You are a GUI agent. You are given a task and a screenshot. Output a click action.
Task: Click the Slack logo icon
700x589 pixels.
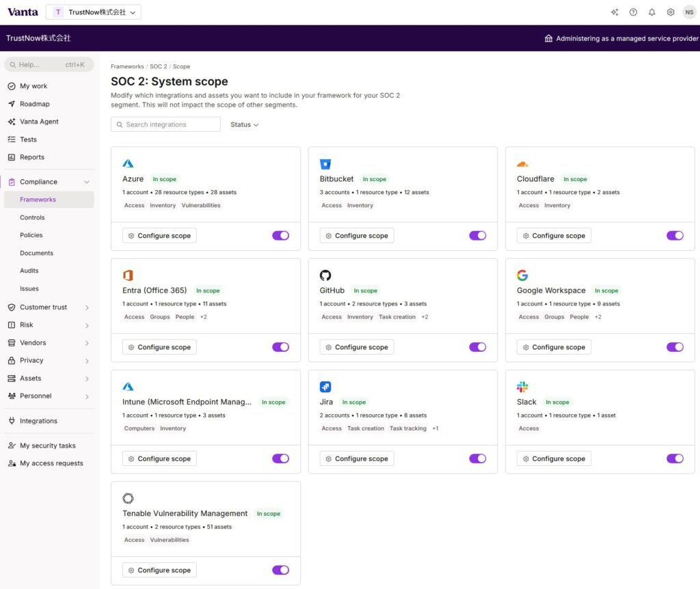[x=522, y=387]
